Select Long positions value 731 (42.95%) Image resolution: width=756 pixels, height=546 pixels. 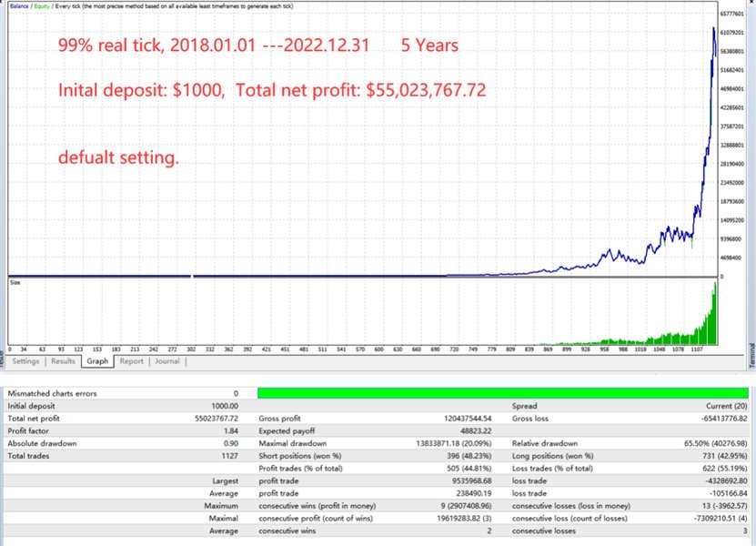coord(725,456)
